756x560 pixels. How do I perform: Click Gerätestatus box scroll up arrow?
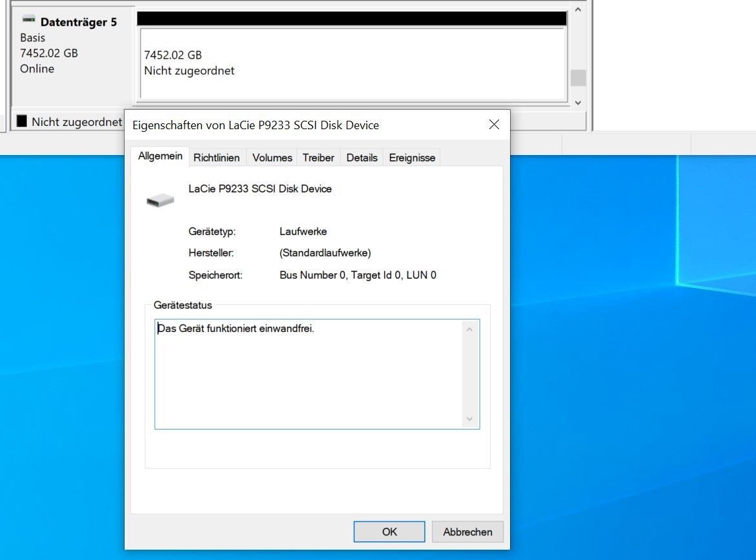469,329
